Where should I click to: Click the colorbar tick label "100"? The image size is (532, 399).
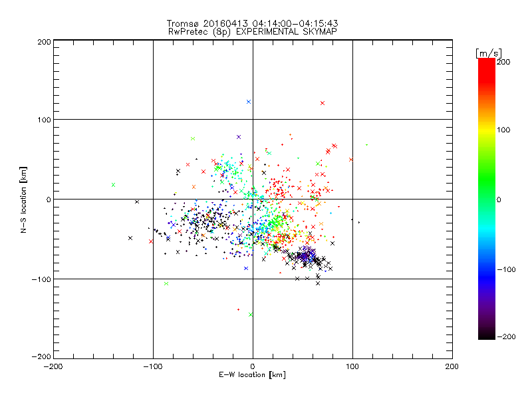[x=503, y=130]
